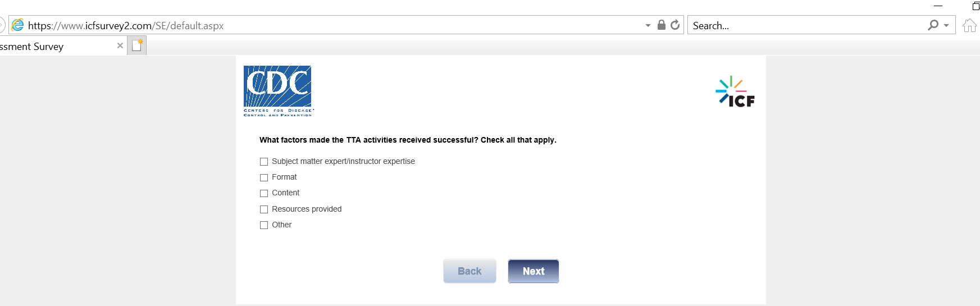The image size is (980, 306).
Task: Click the CDC logo image
Action: pyautogui.click(x=278, y=90)
